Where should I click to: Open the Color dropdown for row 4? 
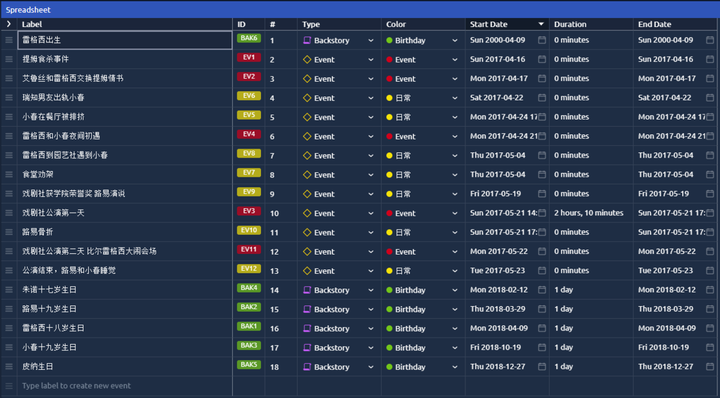pyautogui.click(x=455, y=98)
